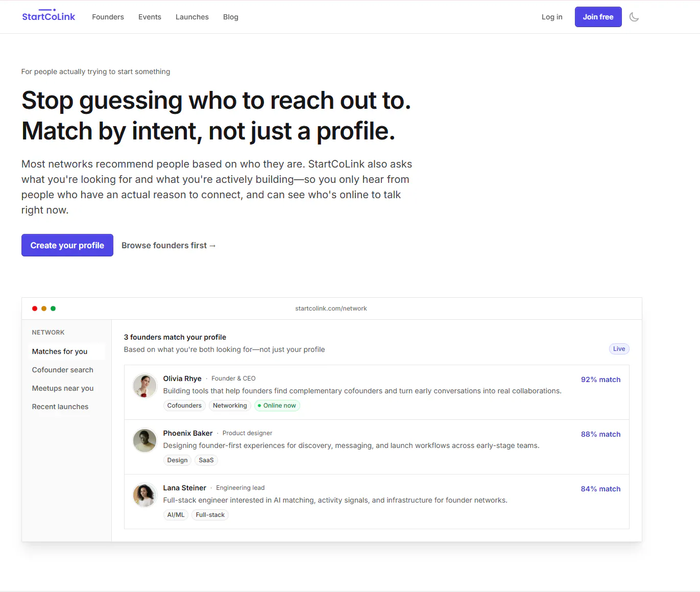Click the StartCoLink logo

(49, 16)
